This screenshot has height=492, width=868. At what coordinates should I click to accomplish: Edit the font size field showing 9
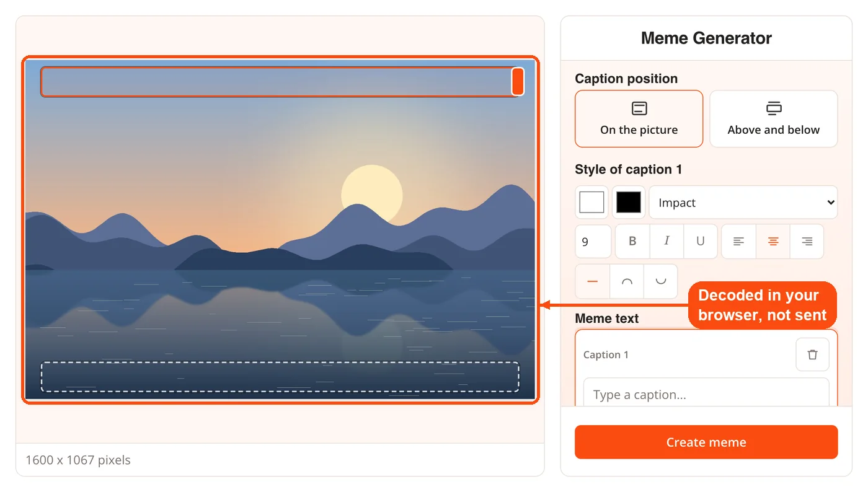[593, 242]
